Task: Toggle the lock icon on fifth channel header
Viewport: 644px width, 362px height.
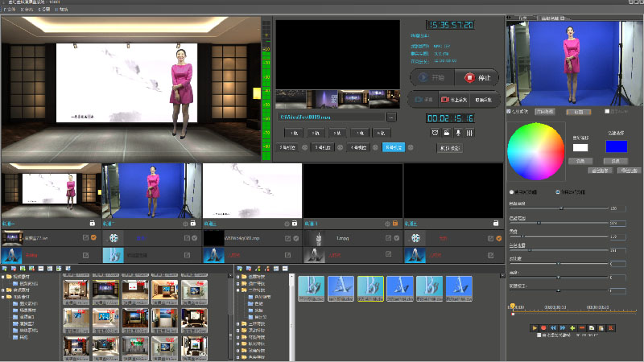Action: pos(496,224)
